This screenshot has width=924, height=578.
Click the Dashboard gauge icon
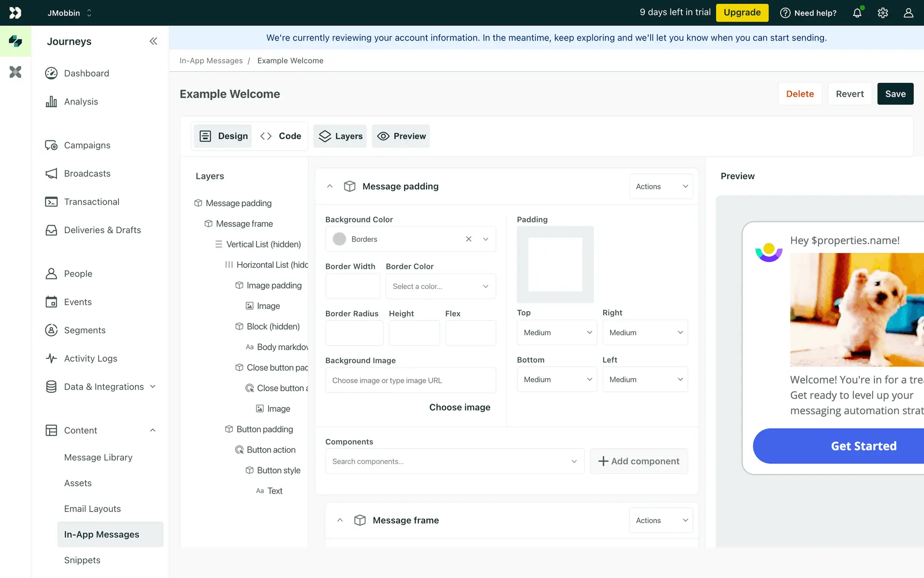pyautogui.click(x=51, y=73)
